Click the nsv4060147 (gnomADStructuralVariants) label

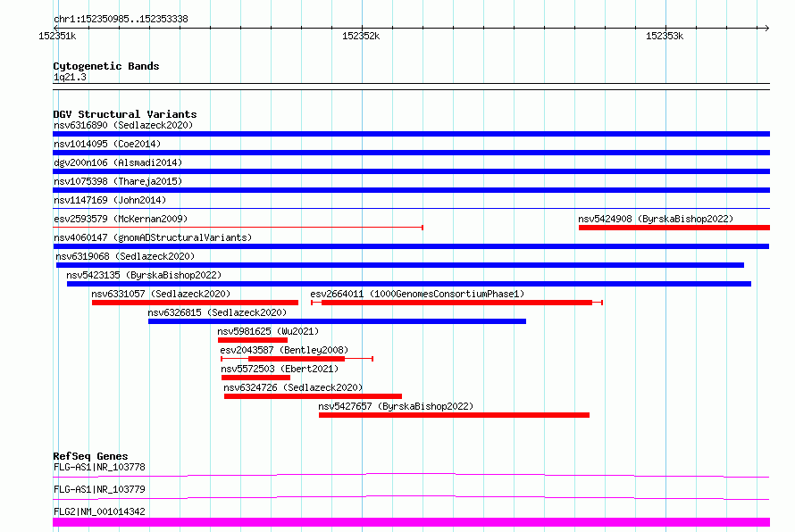153,237
